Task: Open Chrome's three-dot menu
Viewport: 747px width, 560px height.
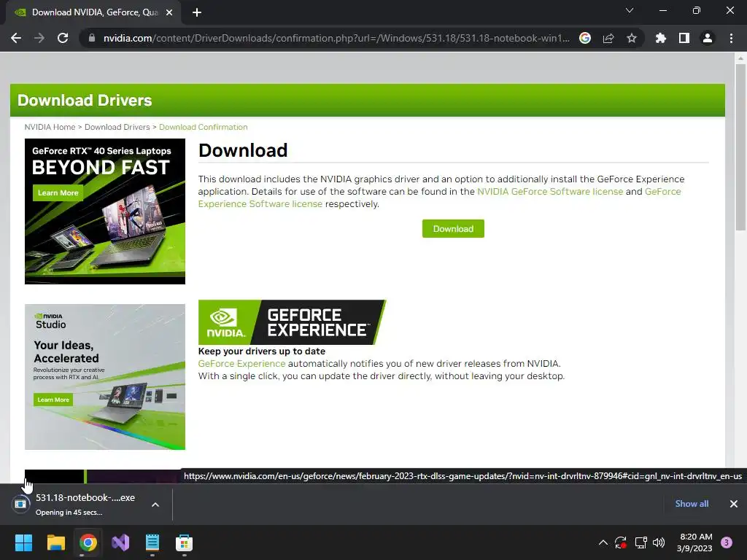Action: (731, 38)
